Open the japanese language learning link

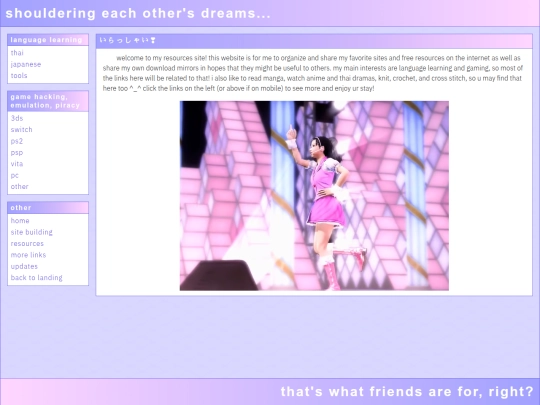click(x=26, y=64)
